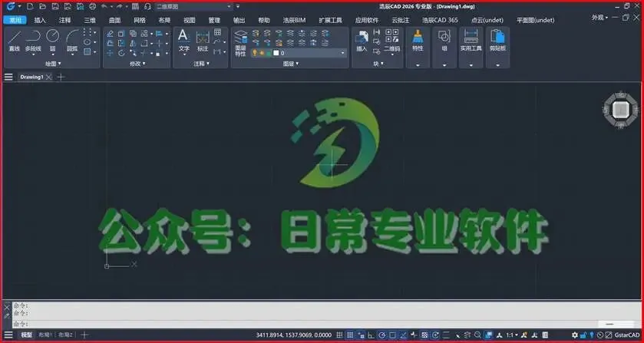This screenshot has width=644, height=343.
Task: Click the Redo arrow icon
Action: pos(119,7)
